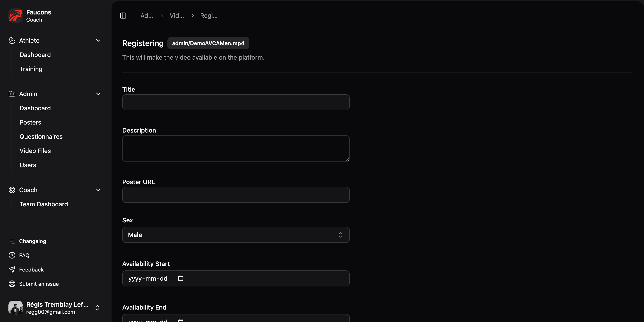
Task: Open the Team Dashboard page
Action: tap(44, 204)
